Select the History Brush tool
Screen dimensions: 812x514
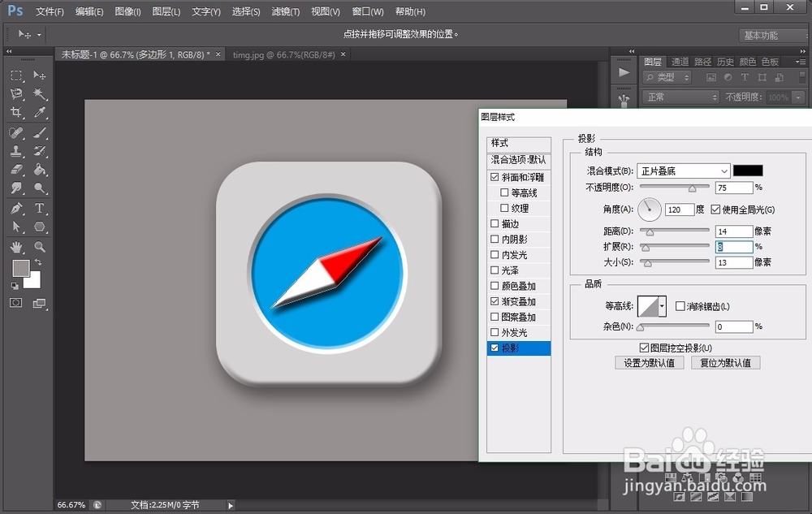[x=40, y=151]
